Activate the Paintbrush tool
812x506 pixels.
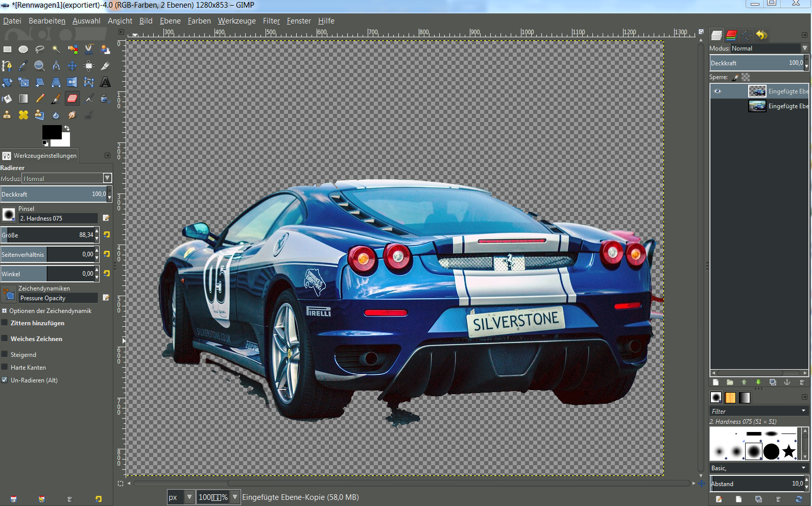56,99
